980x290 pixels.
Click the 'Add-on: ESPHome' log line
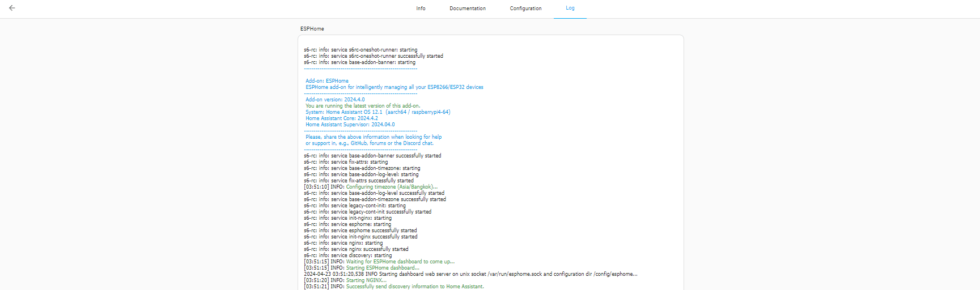(x=327, y=81)
